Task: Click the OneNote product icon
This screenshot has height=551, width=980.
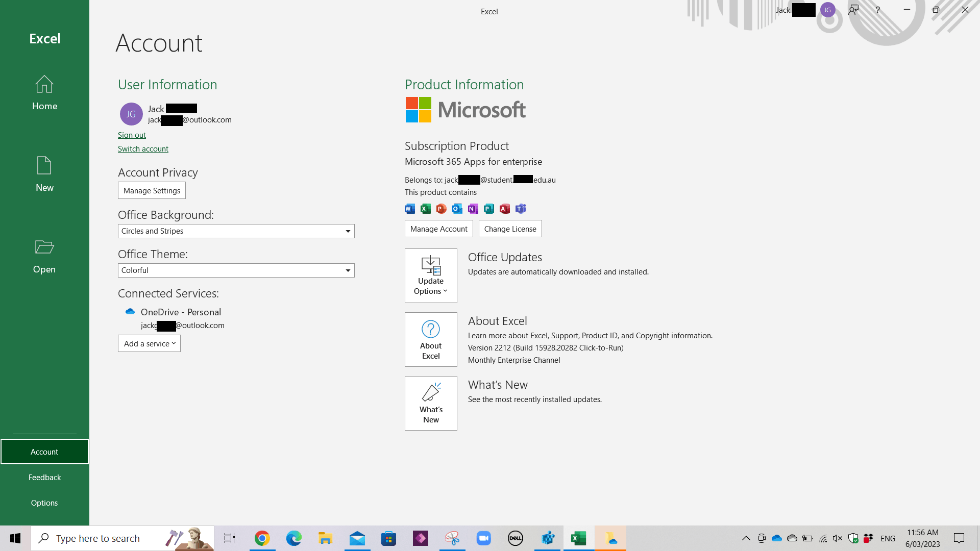Action: pyautogui.click(x=473, y=208)
